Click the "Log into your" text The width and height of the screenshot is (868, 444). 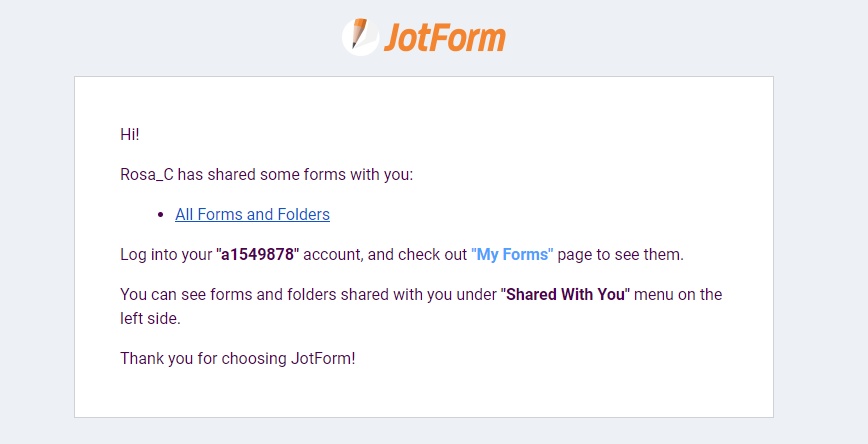click(165, 254)
